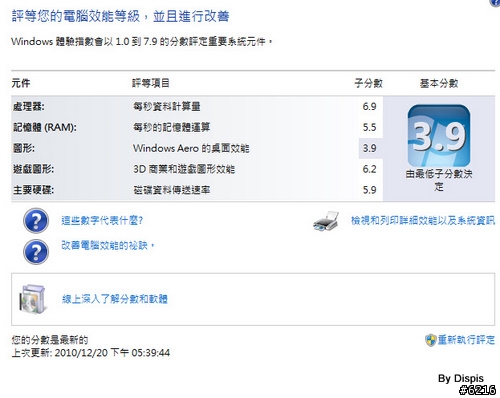This screenshot has width=500, height=398.
Task: Select the 記憶體 (RAM) row label
Action: tap(45, 127)
